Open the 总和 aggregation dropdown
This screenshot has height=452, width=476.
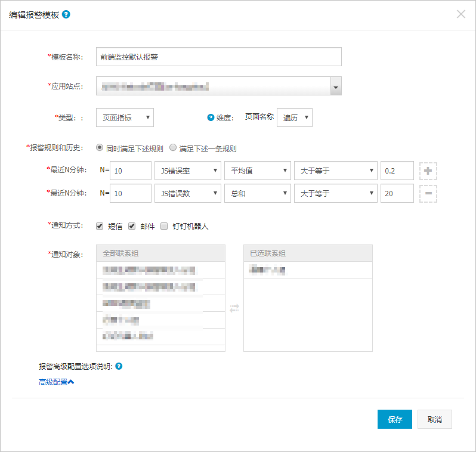pos(258,193)
